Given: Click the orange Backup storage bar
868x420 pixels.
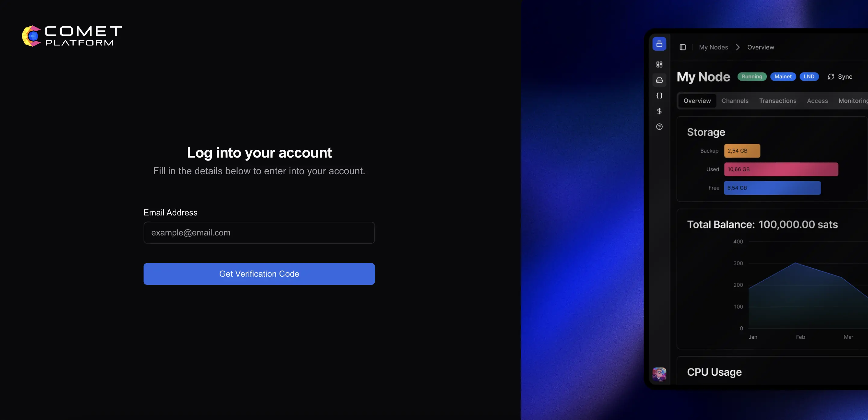Looking at the screenshot, I should 742,151.
